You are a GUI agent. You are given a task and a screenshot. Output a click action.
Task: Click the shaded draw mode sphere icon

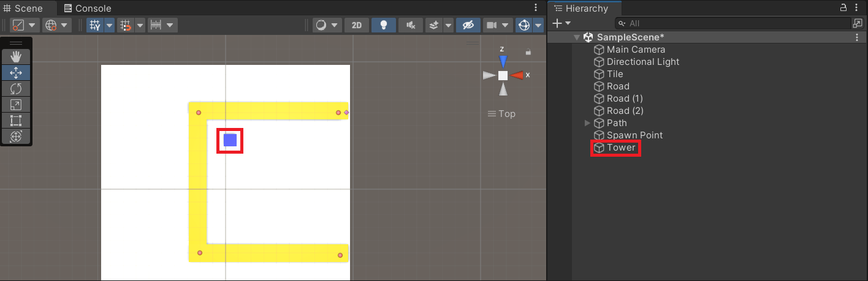(321, 25)
